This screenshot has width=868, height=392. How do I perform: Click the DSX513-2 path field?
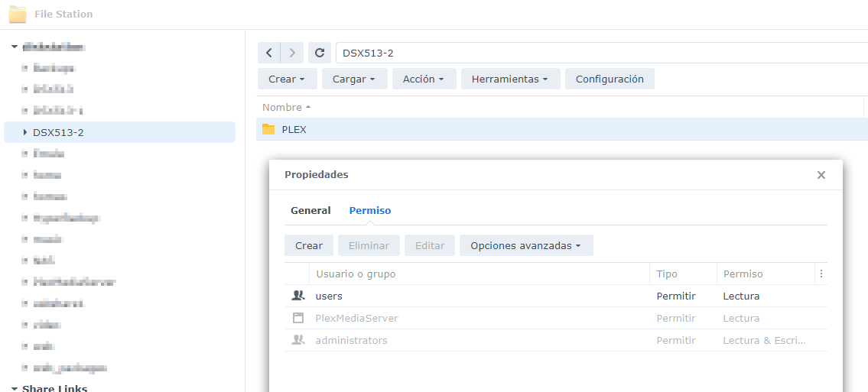602,53
